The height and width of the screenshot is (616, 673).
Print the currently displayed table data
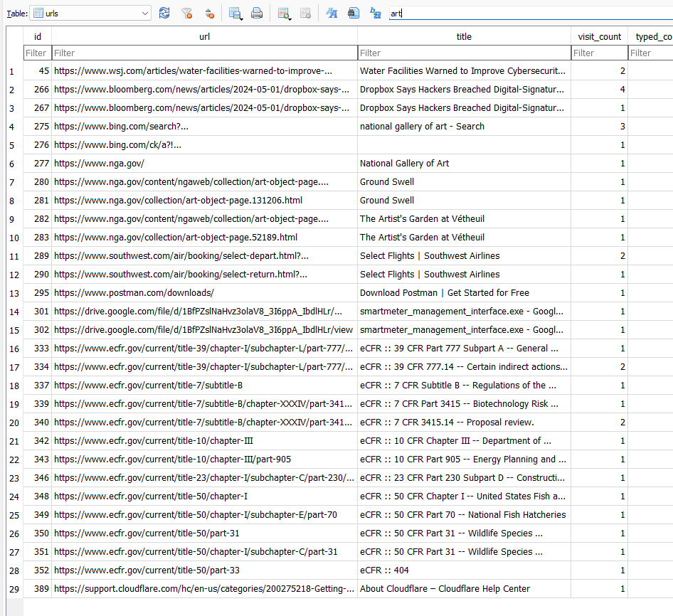(x=257, y=13)
